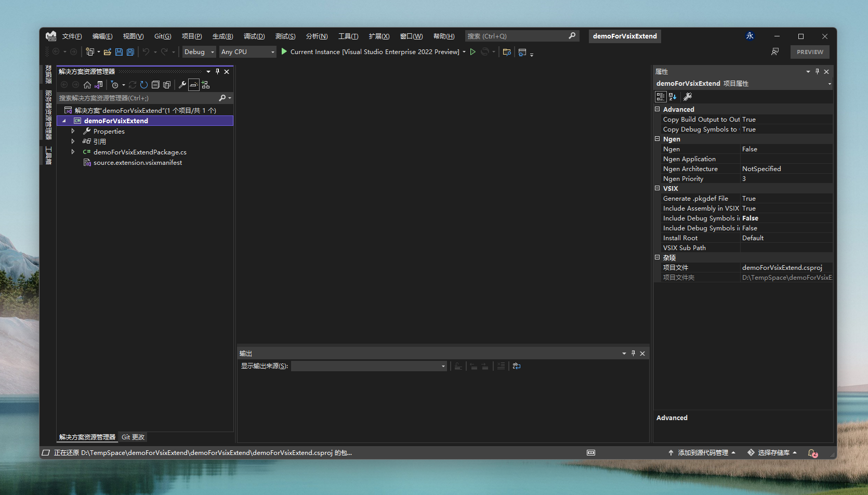Click the Refresh icon in Solution Explorer

[144, 85]
